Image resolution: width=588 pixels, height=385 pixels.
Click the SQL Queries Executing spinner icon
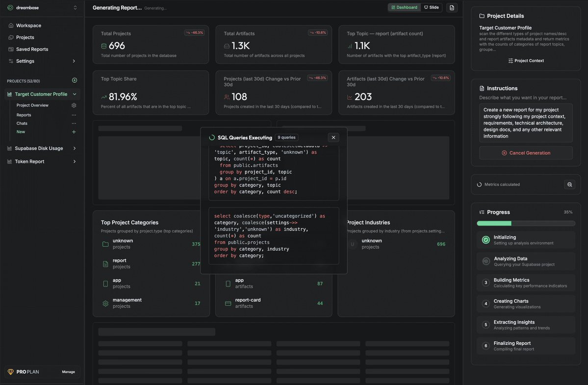click(212, 138)
